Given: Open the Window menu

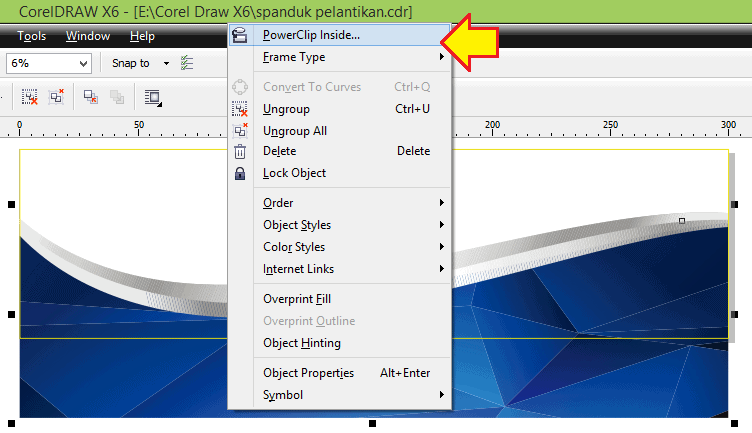Looking at the screenshot, I should point(88,36).
